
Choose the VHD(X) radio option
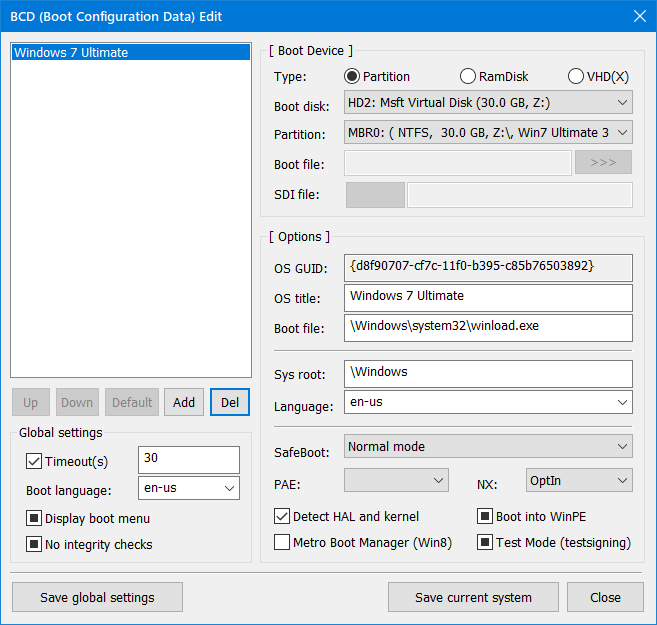click(x=575, y=77)
